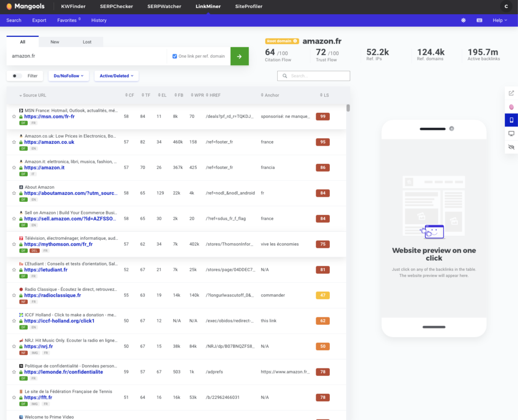518x420 pixels.
Task: Click the amazon.fr domain input field
Action: 87,56
